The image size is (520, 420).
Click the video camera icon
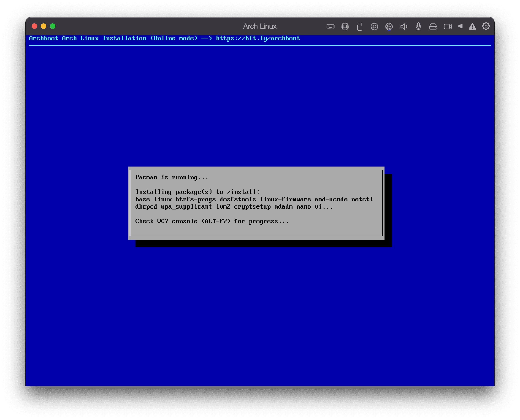click(x=448, y=26)
